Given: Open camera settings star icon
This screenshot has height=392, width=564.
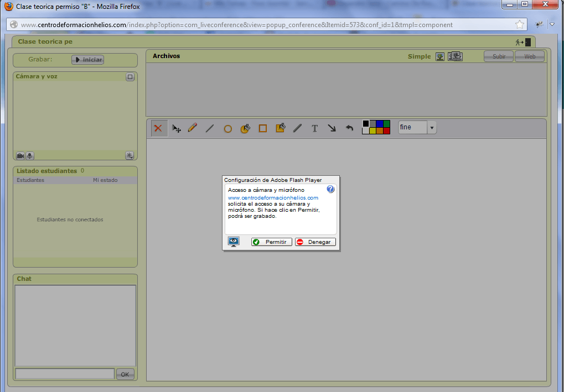Looking at the screenshot, I should [x=130, y=155].
